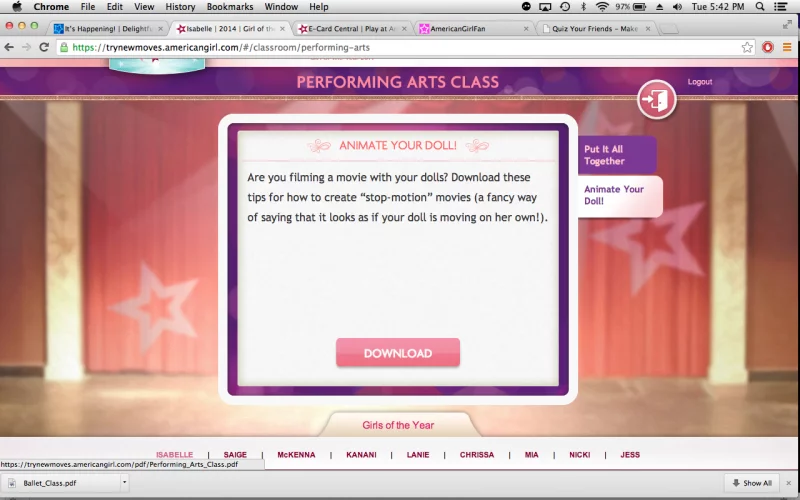
Task: Click the forward arrow in Chrome toolbar
Action: (x=26, y=47)
